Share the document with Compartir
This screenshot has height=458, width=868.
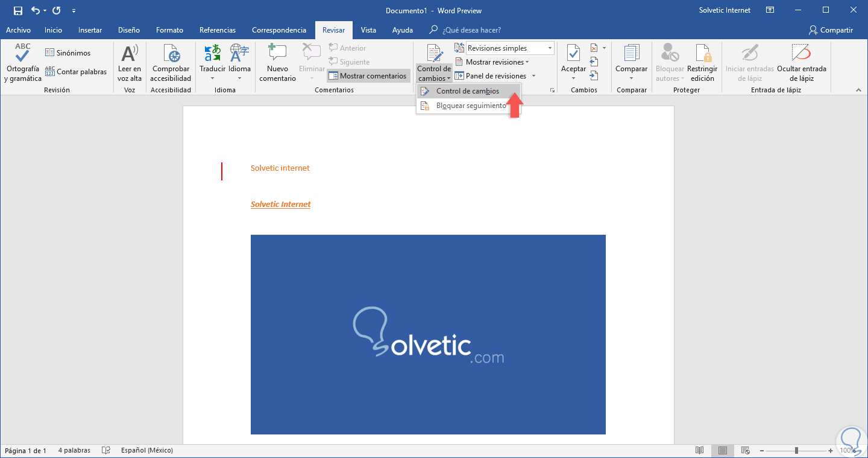(x=831, y=30)
